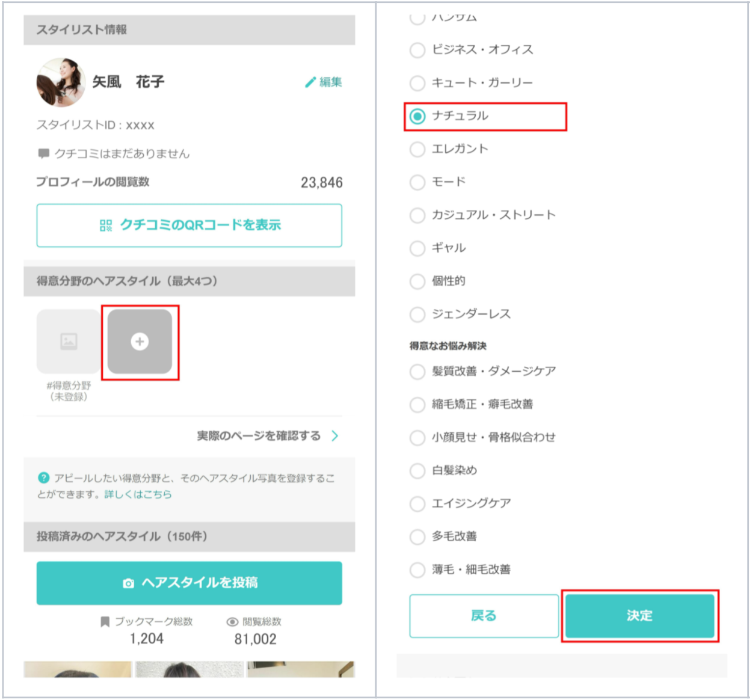This screenshot has width=750, height=700.
Task: Select the ビジネス・オフィス radio button
Action: 417,50
